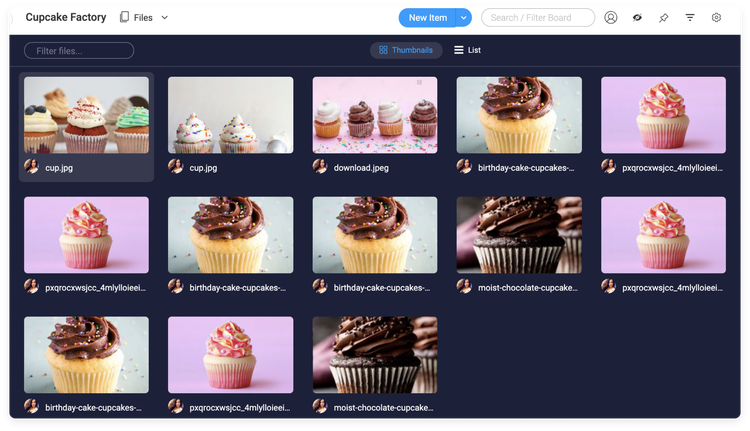This screenshot has height=431, width=750.
Task: Open bottom-row birthday-cake-cupcakes thumbnail
Action: point(87,355)
